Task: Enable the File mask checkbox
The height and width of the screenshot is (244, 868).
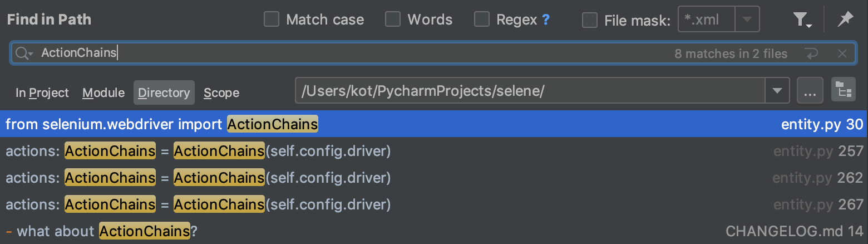Action: pyautogui.click(x=589, y=20)
